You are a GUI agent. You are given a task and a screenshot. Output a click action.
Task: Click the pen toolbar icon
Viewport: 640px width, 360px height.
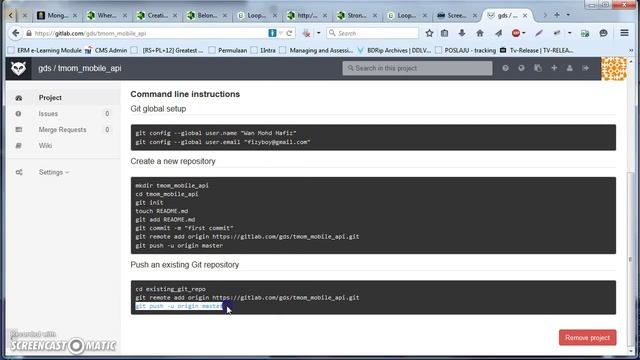click(x=539, y=33)
